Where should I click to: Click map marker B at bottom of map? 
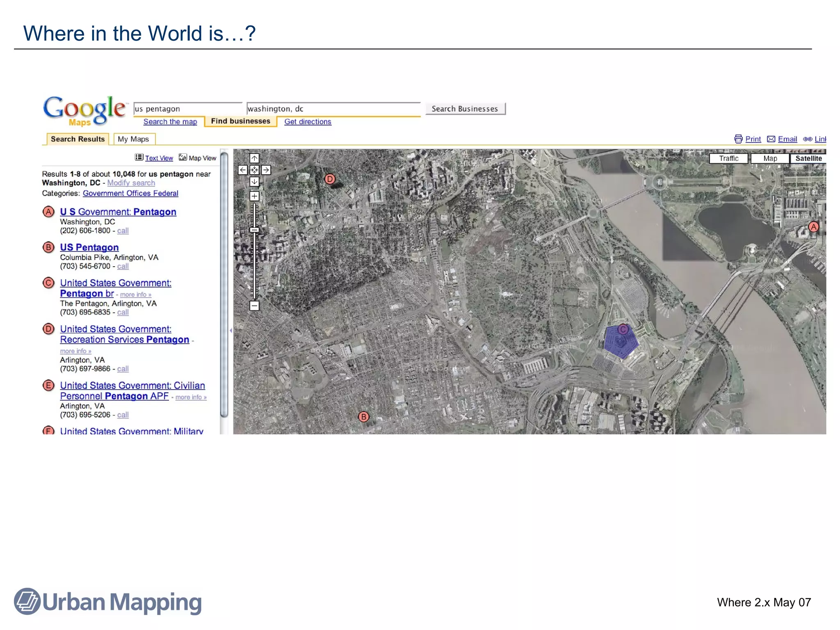click(x=363, y=417)
